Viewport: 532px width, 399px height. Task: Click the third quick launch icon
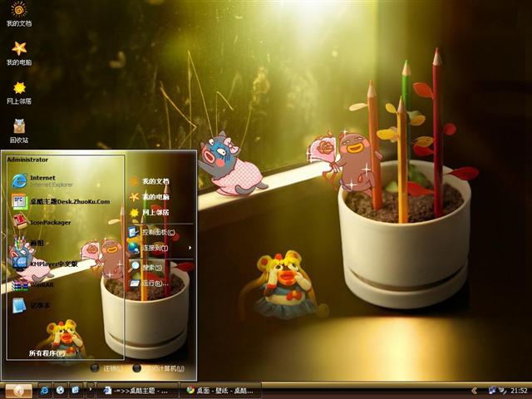pos(76,391)
